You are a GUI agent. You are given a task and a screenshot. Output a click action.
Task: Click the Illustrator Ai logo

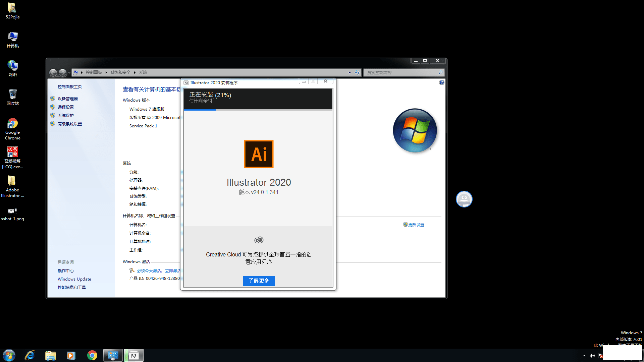pyautogui.click(x=259, y=154)
